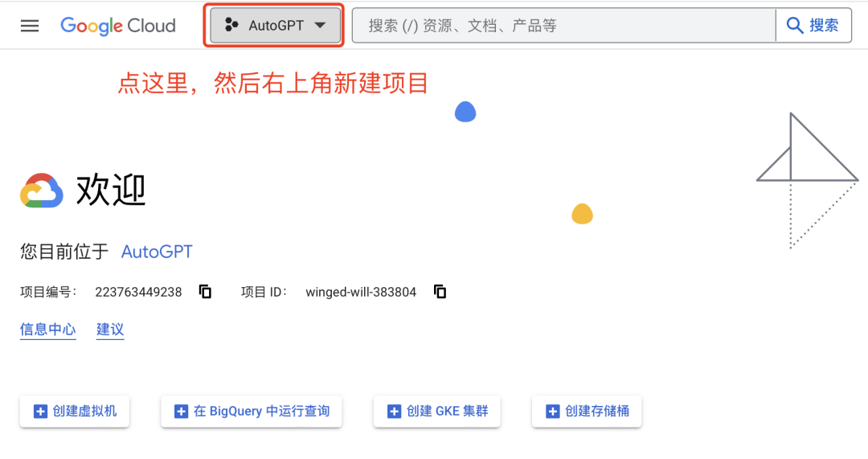The height and width of the screenshot is (459, 868).
Task: Click the 项目编号 label
Action: pyautogui.click(x=49, y=293)
